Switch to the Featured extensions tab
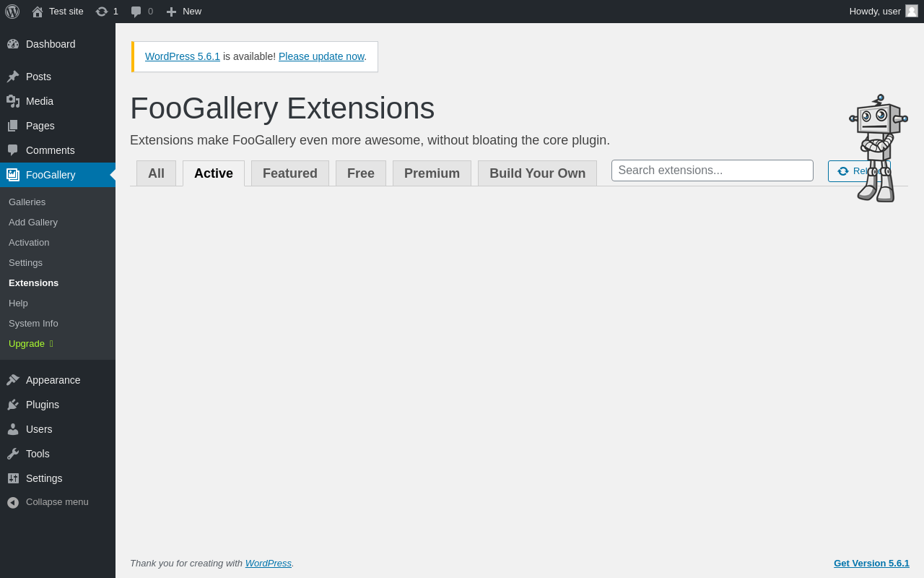Image resolution: width=924 pixels, height=578 pixels. click(x=290, y=173)
